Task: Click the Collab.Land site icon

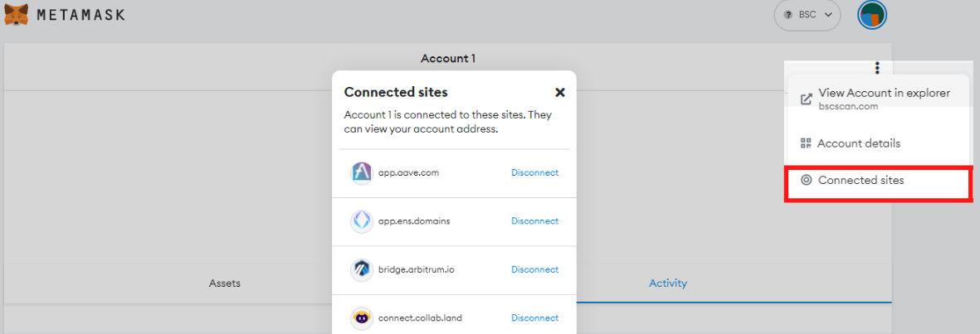Action: [362, 317]
